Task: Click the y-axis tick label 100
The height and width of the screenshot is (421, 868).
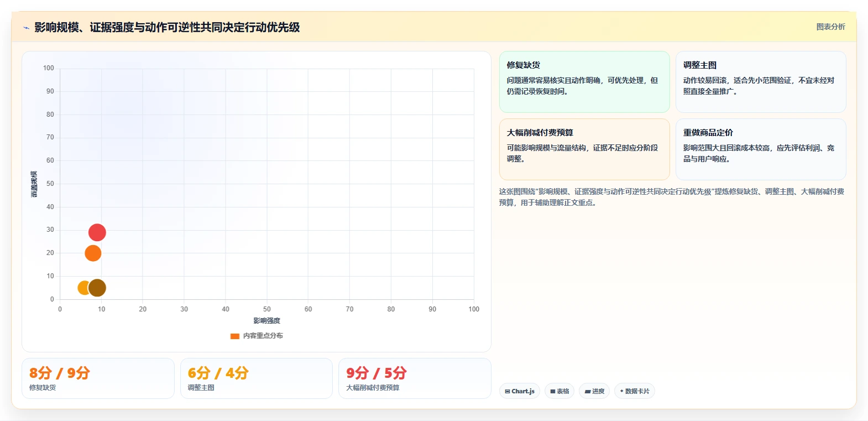Action: 49,68
